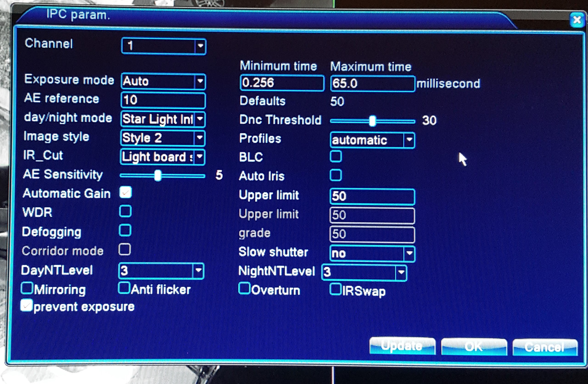
Task: Open the Profiles automatic dropdown
Action: pyautogui.click(x=409, y=140)
